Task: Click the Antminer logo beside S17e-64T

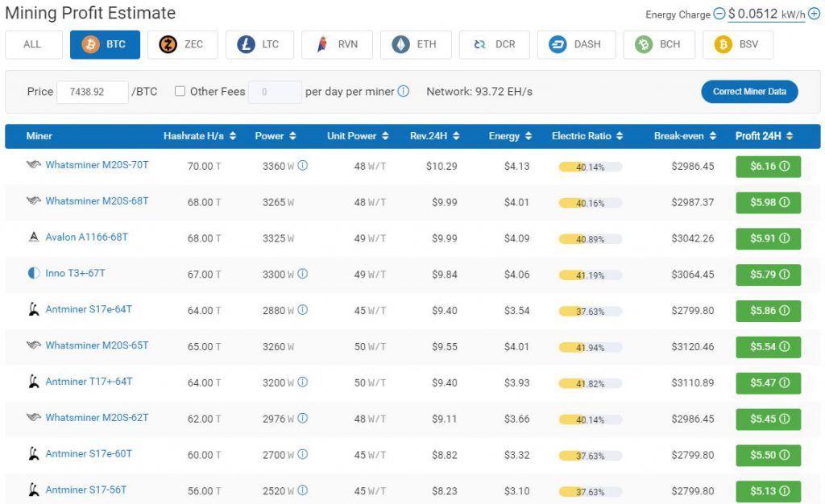Action: coord(34,309)
